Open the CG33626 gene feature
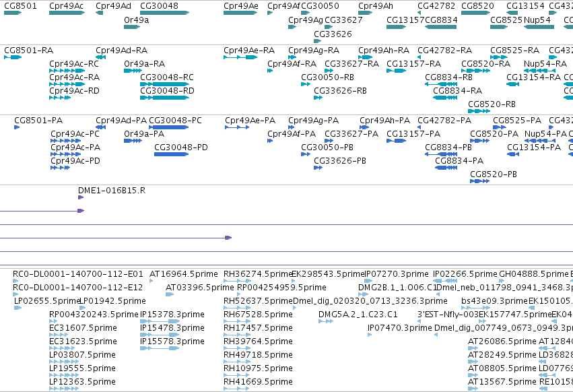This screenshot has height=392, width=573. [318, 41]
